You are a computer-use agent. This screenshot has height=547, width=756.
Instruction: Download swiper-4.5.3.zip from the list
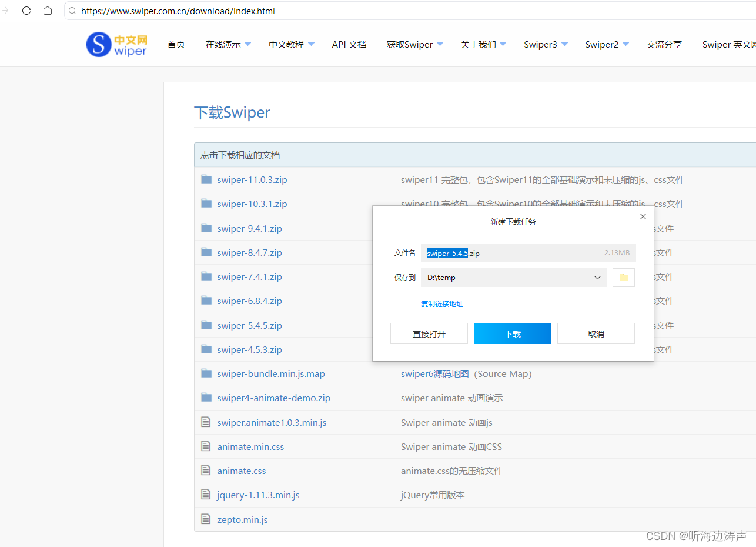(x=249, y=349)
